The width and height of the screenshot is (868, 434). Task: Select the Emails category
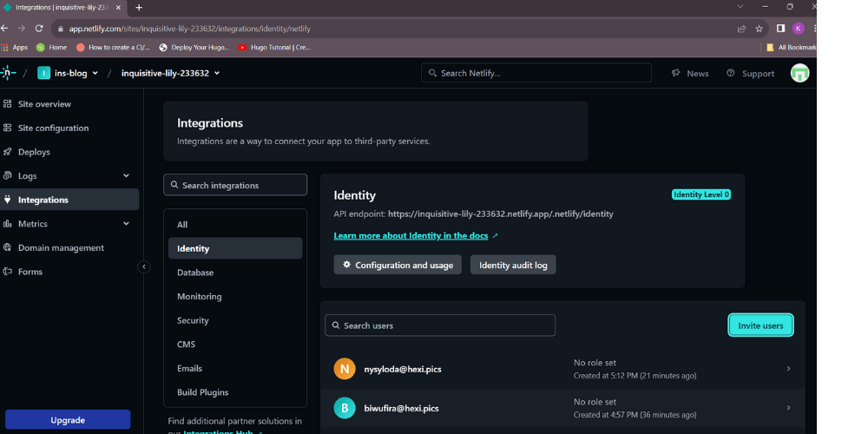click(x=235, y=368)
